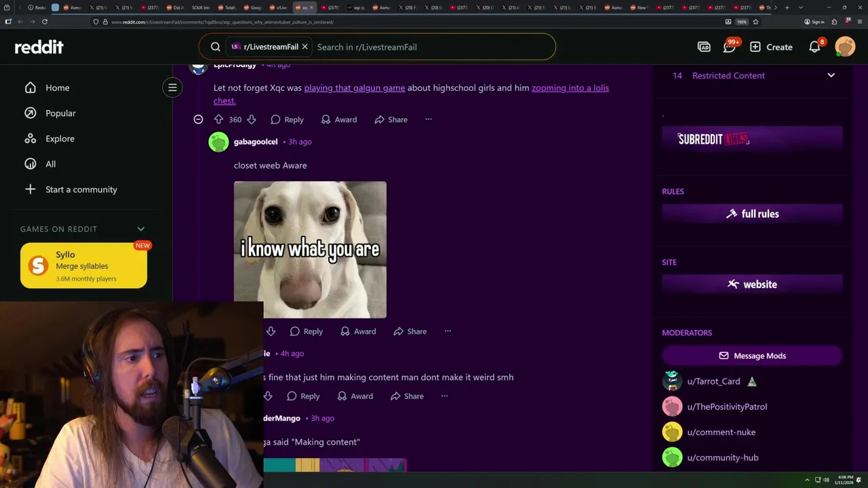Click Subreddit Links banner
Image resolution: width=868 pixels, height=488 pixels.
752,139
